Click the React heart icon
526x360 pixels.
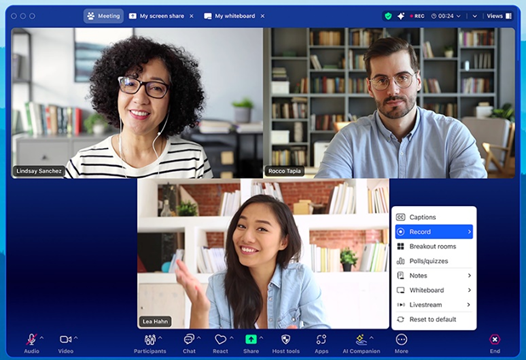tap(220, 340)
